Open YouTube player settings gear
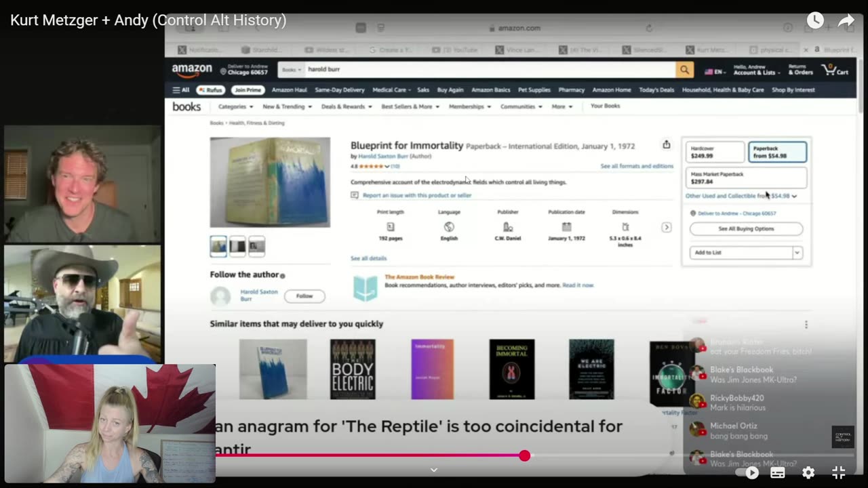This screenshot has width=868, height=488. (x=808, y=472)
